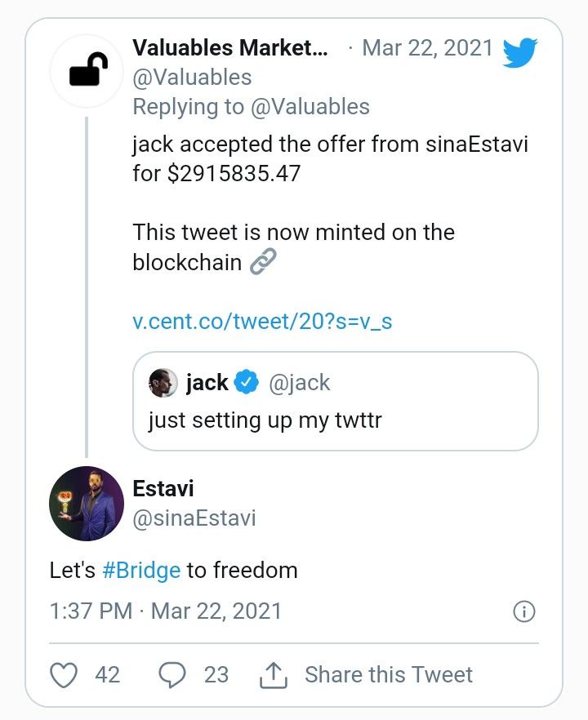Click the Twitter bird logo
588x720 pixels.
[519, 53]
